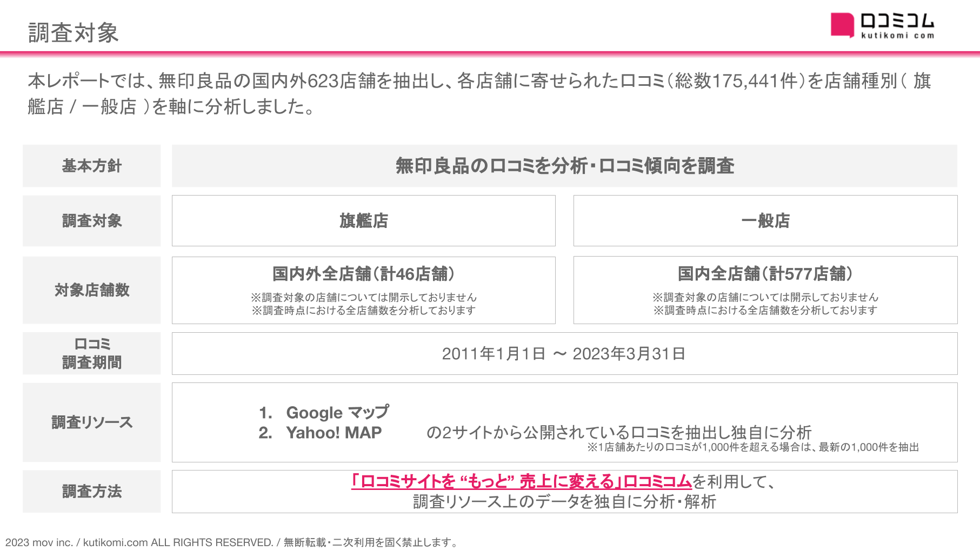This screenshot has width=980, height=551.
Task: Click the note about 最新の1,000件を抽出
Action: coord(753,447)
